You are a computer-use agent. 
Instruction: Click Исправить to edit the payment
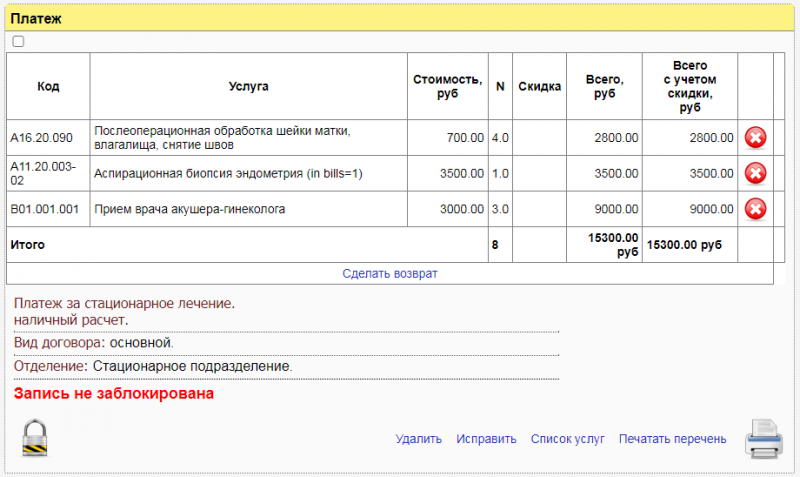(486, 439)
